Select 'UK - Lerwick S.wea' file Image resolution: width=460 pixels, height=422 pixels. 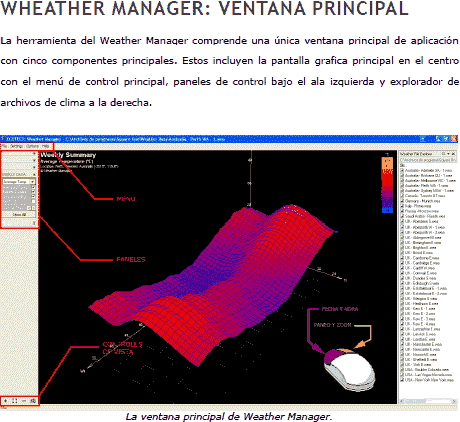[420, 334]
